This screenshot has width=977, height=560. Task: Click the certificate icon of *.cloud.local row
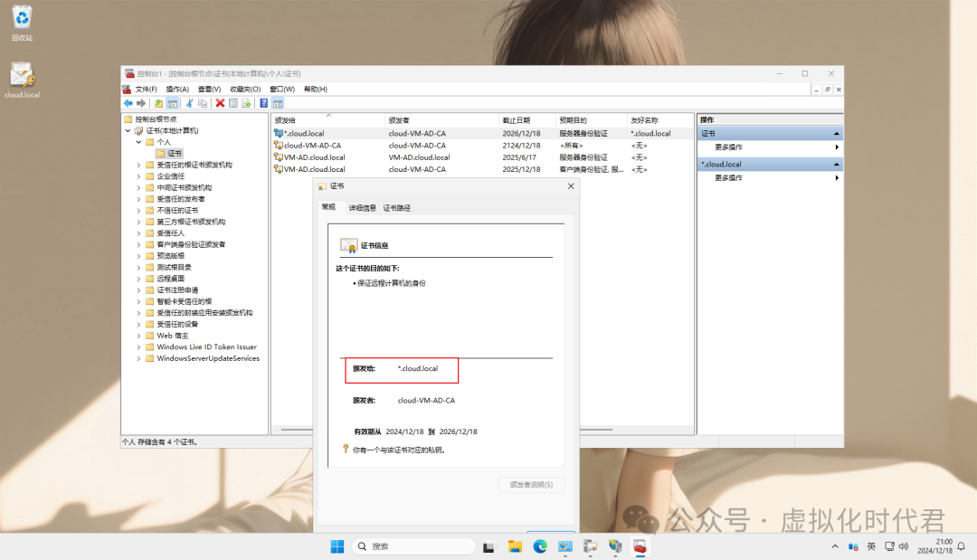279,133
